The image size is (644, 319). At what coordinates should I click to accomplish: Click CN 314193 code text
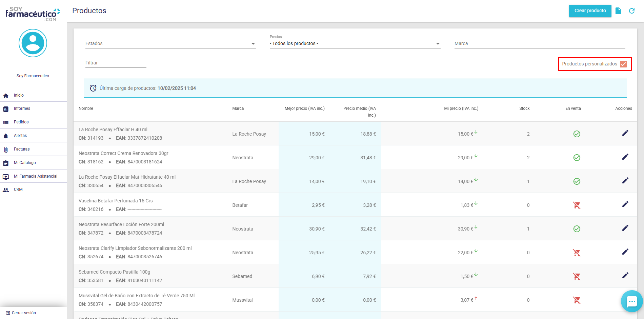click(91, 138)
